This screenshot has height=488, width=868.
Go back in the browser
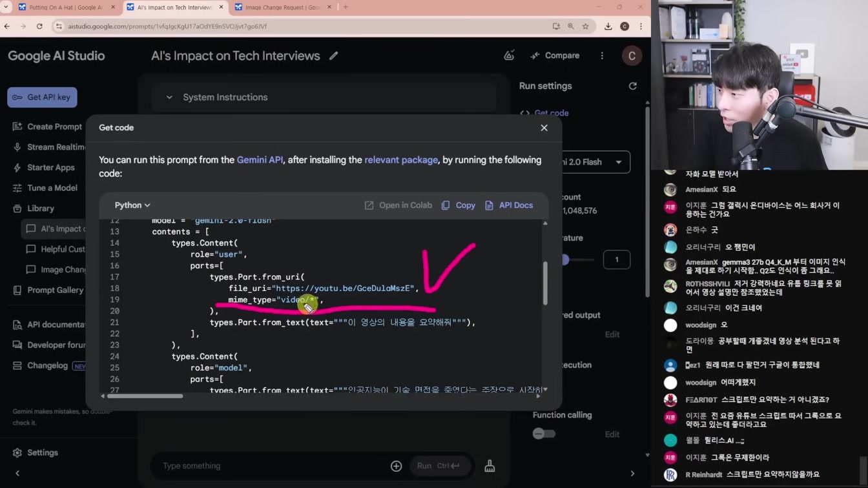tap(7, 26)
